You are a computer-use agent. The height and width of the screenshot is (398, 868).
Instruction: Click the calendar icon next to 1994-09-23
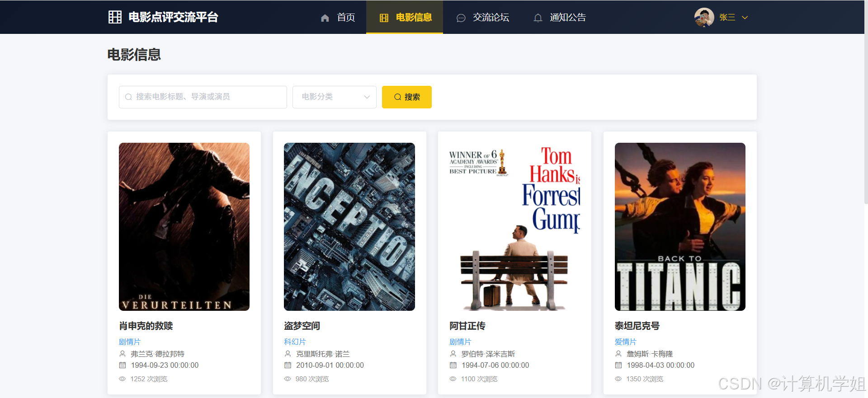(122, 365)
